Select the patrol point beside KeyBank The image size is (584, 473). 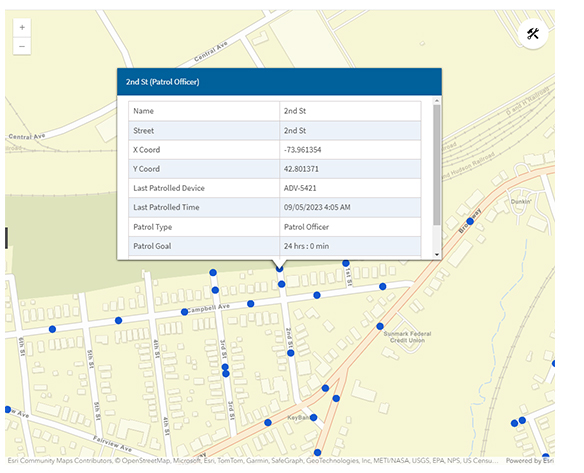point(314,418)
